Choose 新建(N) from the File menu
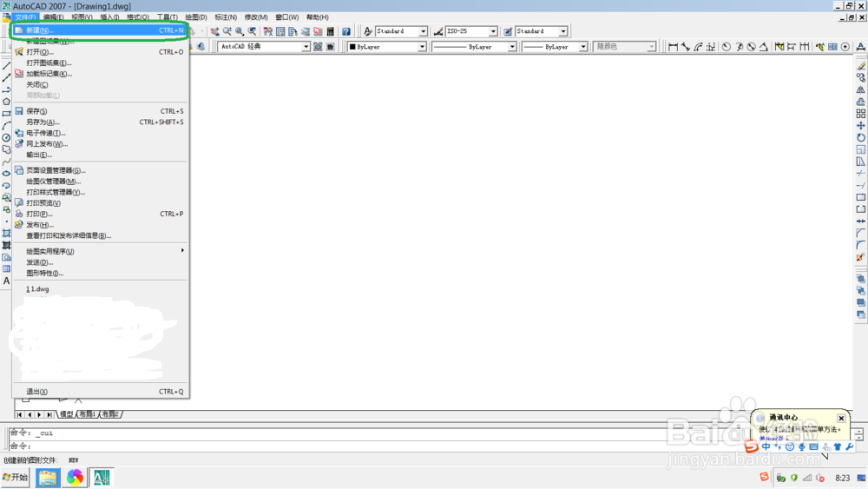Screen dimensions: 868x489 click(x=100, y=30)
